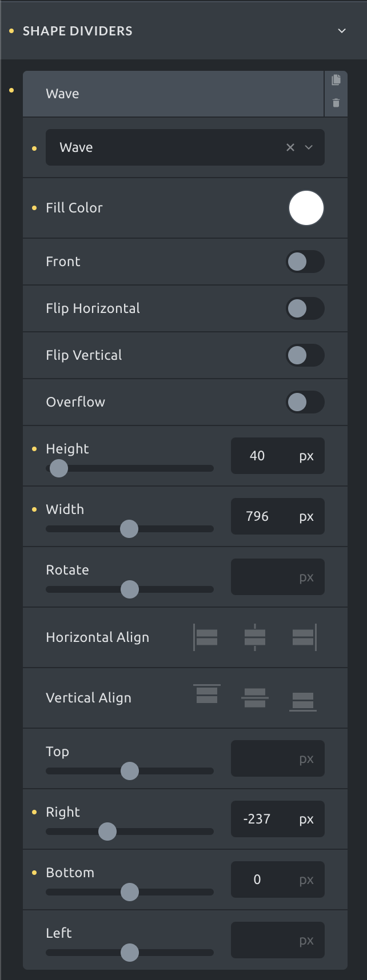The height and width of the screenshot is (980, 367).
Task: Set horizontal align to right
Action: [303, 637]
